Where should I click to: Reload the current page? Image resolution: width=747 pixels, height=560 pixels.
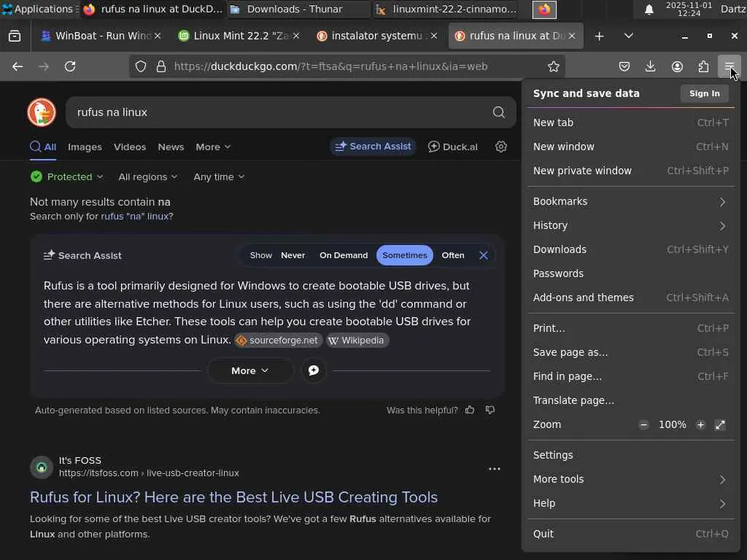70,66
